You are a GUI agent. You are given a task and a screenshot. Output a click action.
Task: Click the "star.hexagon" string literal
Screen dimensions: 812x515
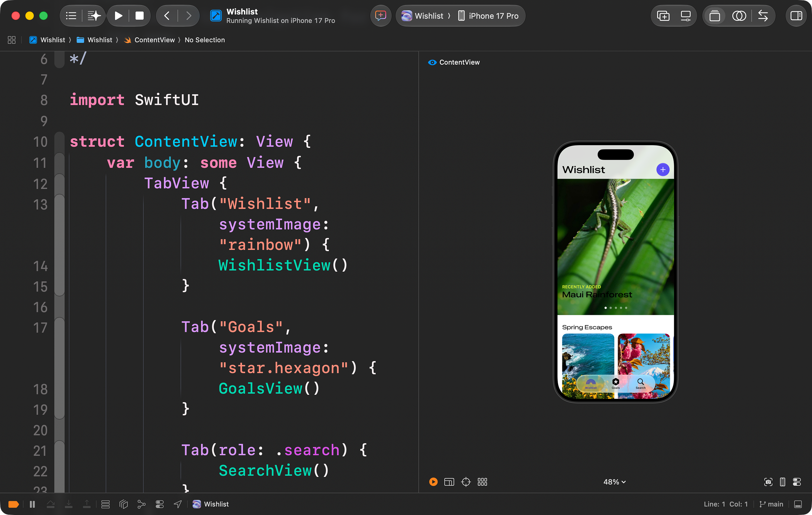[284, 368]
